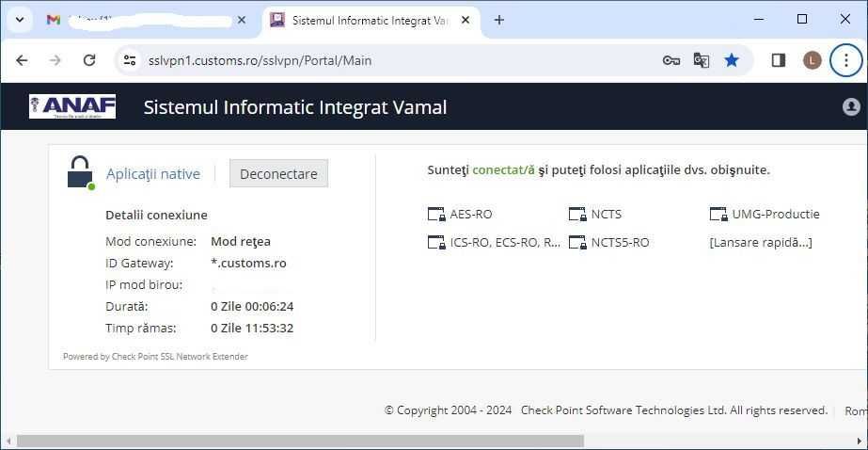Open the Aplicaţii native link
Image resolution: width=868 pixels, height=450 pixels.
(152, 174)
